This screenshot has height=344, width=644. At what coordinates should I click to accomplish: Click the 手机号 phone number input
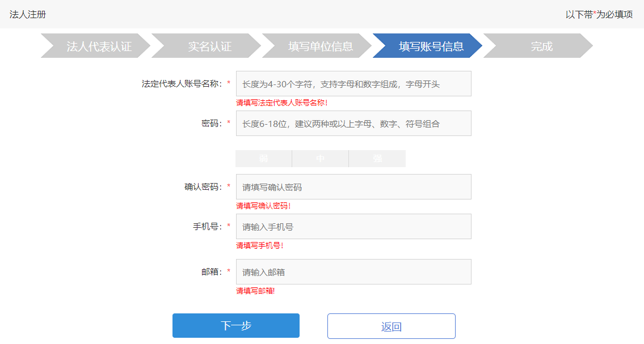[353, 226]
